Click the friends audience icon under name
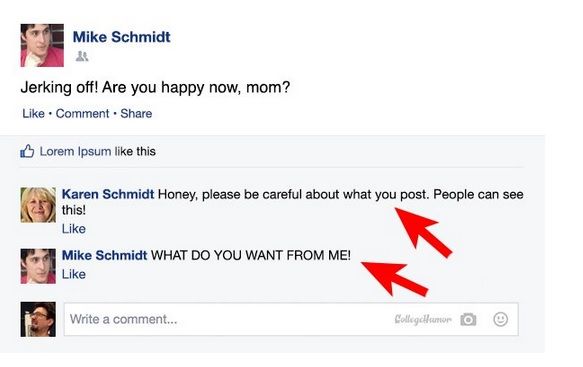This screenshot has width=583, height=367. pos(82,56)
